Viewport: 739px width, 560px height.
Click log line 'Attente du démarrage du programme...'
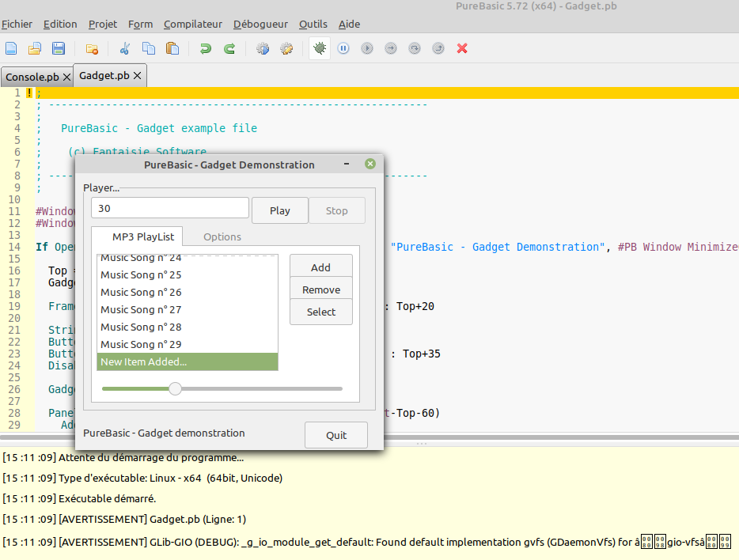123,457
